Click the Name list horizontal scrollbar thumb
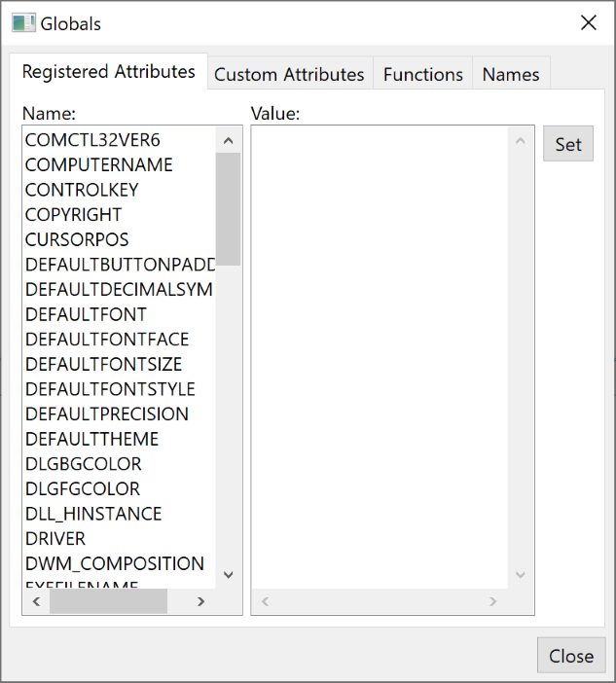Image resolution: width=616 pixels, height=683 pixels. (x=108, y=602)
